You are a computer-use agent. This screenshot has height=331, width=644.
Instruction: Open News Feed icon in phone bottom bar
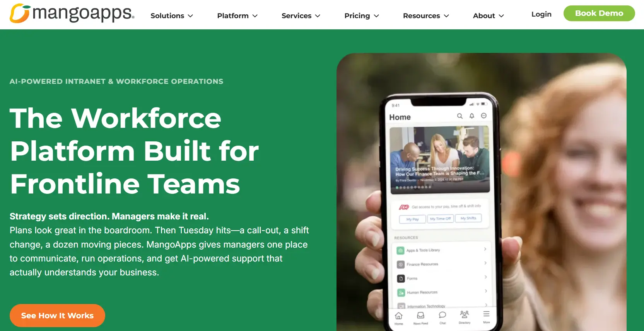tap(420, 316)
